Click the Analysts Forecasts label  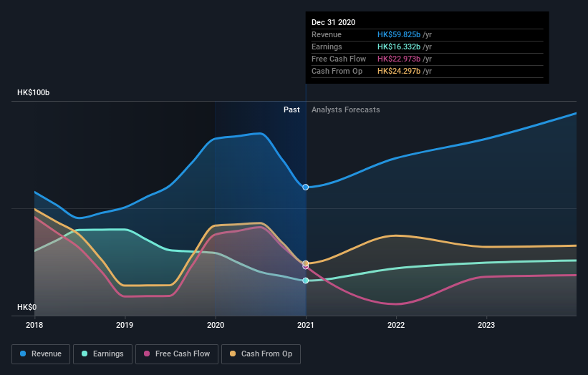(x=346, y=109)
